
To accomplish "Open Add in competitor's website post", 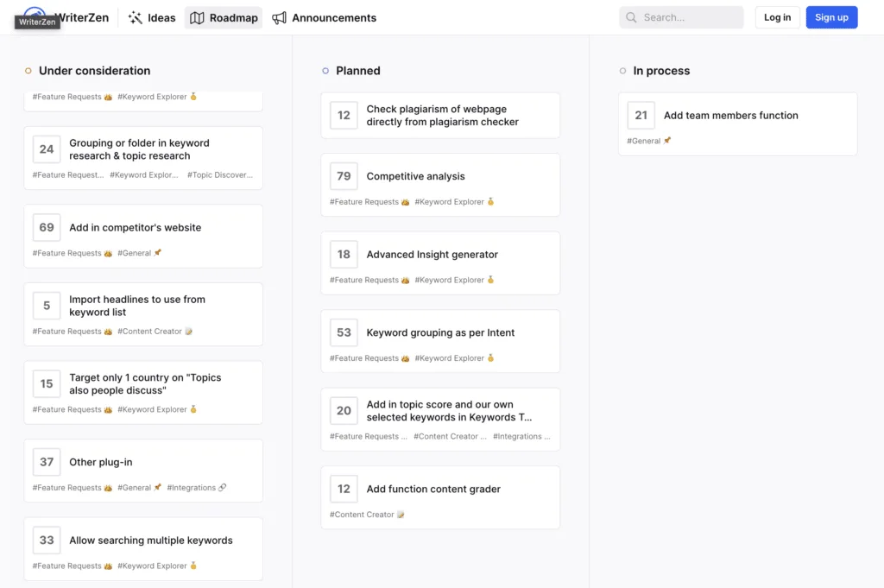I will pyautogui.click(x=135, y=228).
